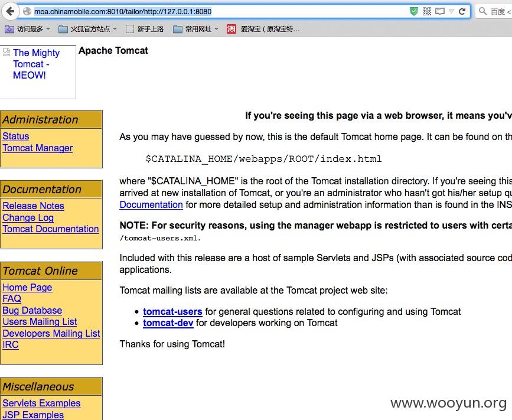The width and height of the screenshot is (512, 420).
Task: Open the 访问最多 bookmarks folder
Action: tap(27, 29)
